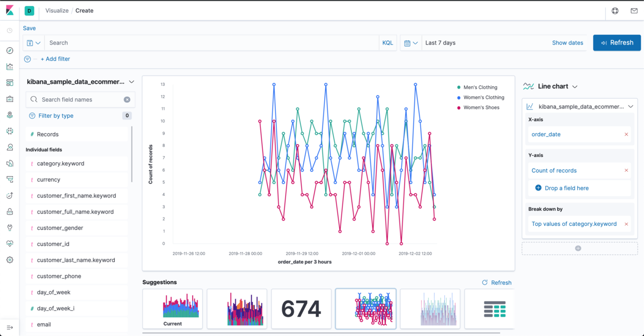Screen dimensions: 644x336
Task: Open the help menu icon in header
Action: pos(615,11)
